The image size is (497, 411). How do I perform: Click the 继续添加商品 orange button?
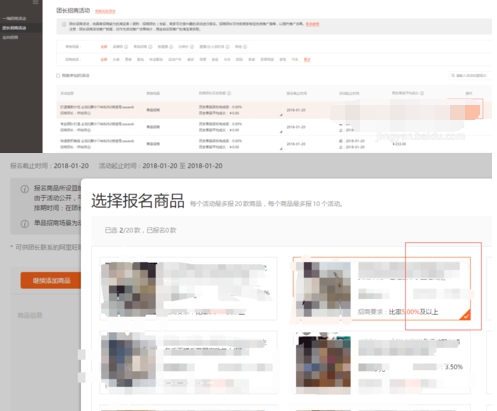(51, 280)
